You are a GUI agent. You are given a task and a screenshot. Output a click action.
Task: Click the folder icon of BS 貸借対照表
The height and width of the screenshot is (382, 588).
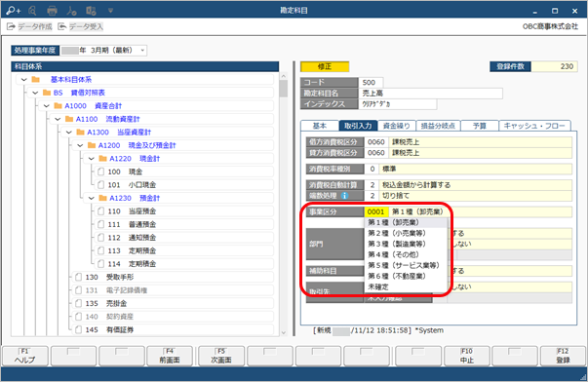pos(47,93)
